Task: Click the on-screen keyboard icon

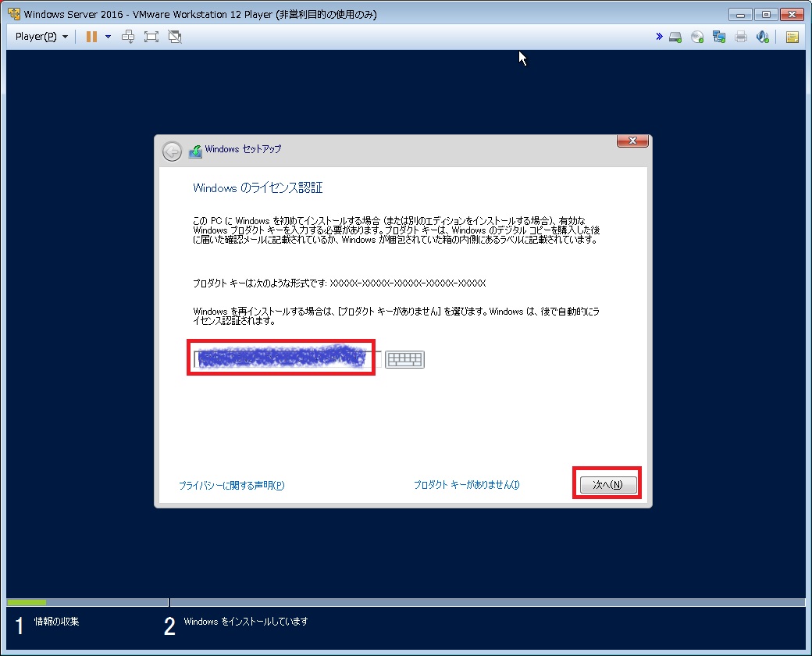Action: point(404,359)
